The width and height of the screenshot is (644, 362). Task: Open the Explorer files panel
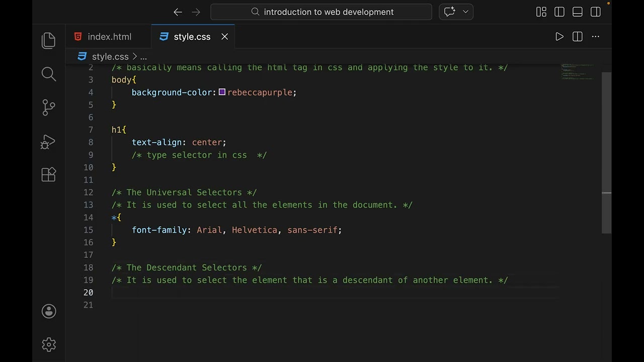point(49,41)
